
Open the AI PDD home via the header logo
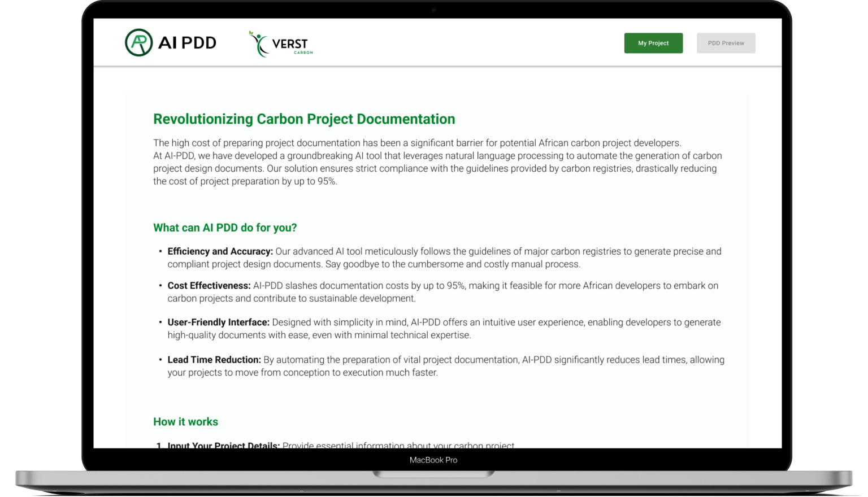pos(170,42)
